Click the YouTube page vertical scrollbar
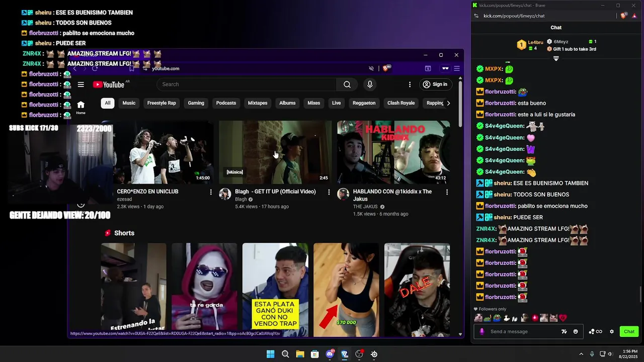 tap(460, 103)
